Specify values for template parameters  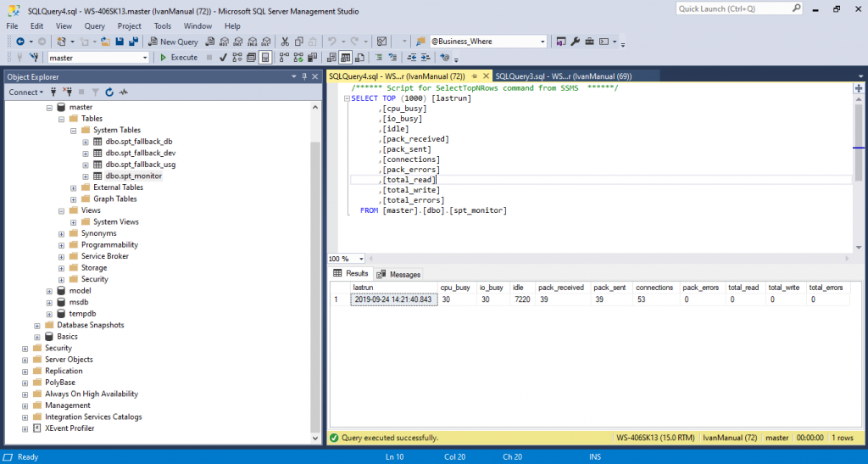pos(444,58)
